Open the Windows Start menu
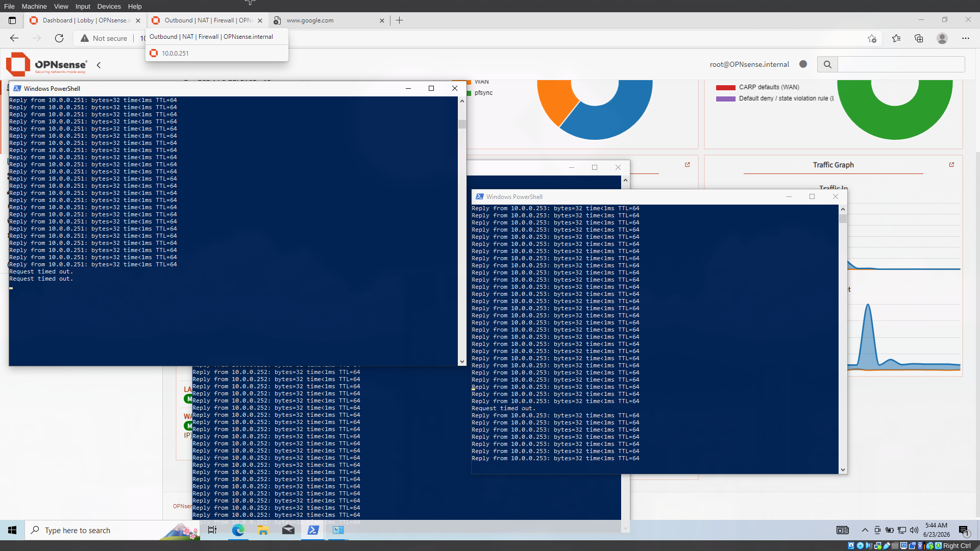Screen dimensions: 980x551 point(12,531)
